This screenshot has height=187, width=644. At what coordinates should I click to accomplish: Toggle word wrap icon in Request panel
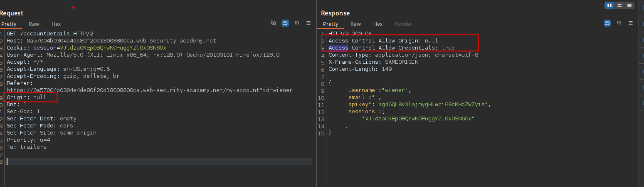[285, 23]
